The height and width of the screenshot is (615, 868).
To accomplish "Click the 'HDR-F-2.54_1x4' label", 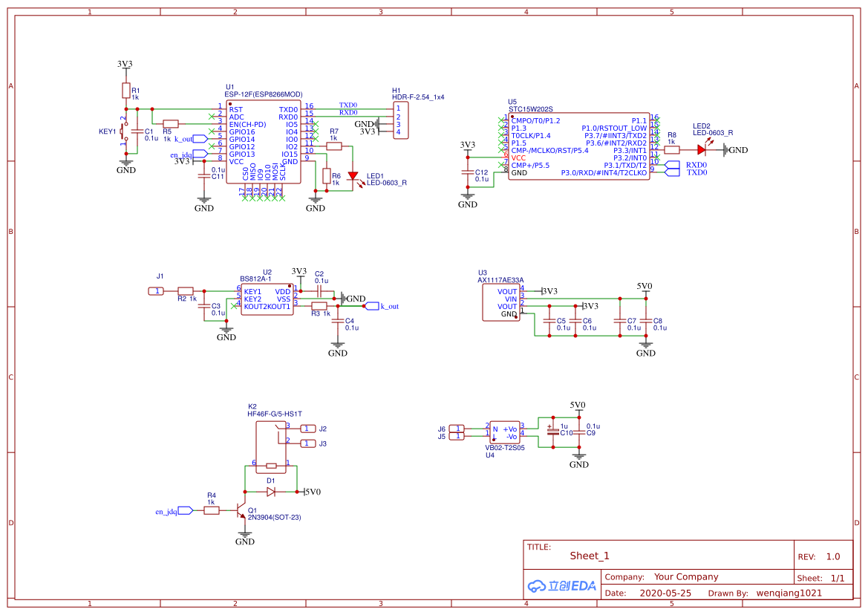I will click(418, 97).
